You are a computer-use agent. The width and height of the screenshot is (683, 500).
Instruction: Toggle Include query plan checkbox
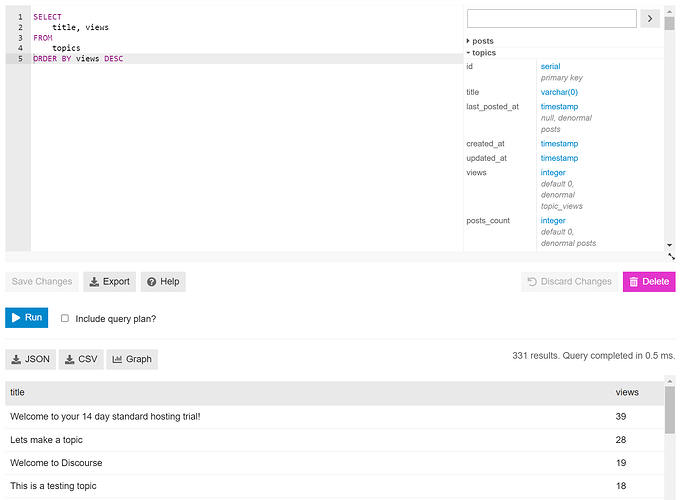tap(65, 318)
